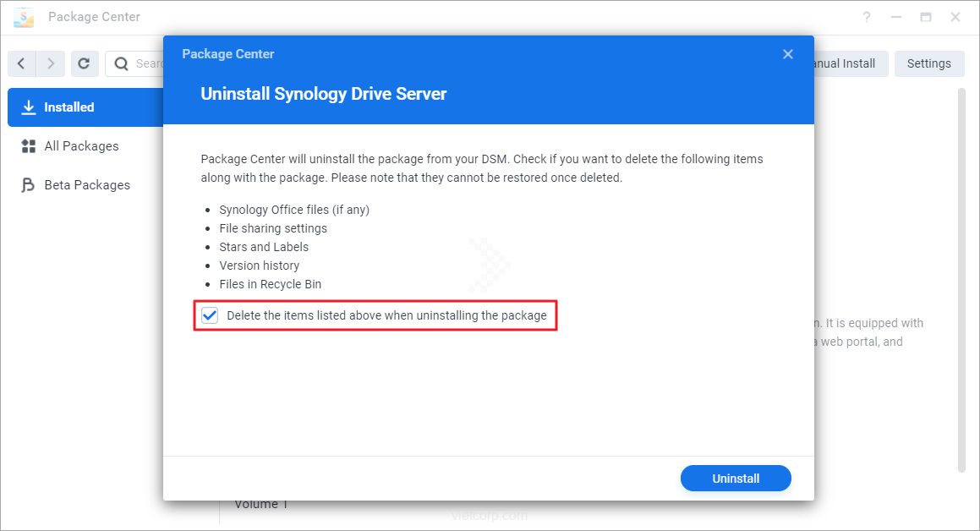Screen dimensions: 980x531
Task: Click the Beta Packages icon
Action: point(29,185)
